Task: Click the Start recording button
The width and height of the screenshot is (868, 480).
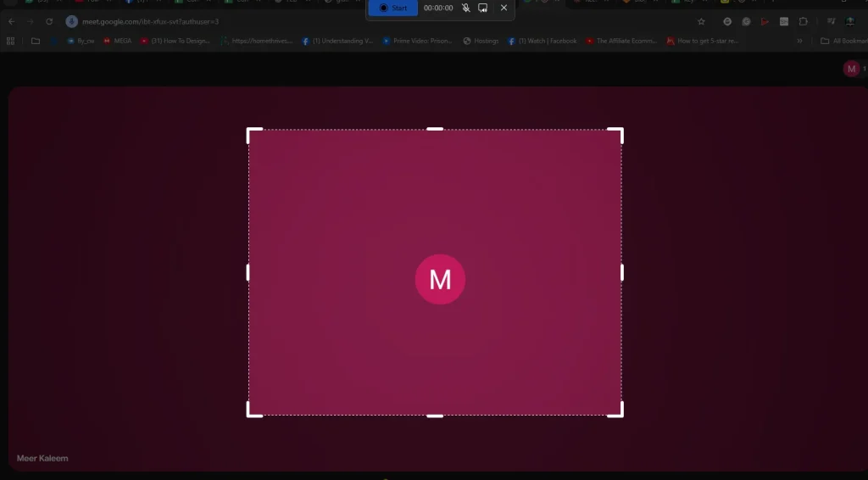Action: (393, 8)
